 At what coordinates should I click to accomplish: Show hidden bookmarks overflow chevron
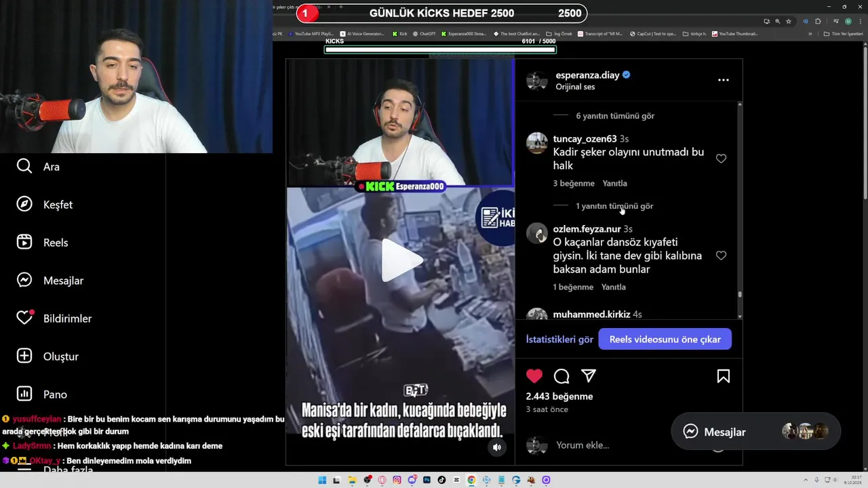[810, 34]
